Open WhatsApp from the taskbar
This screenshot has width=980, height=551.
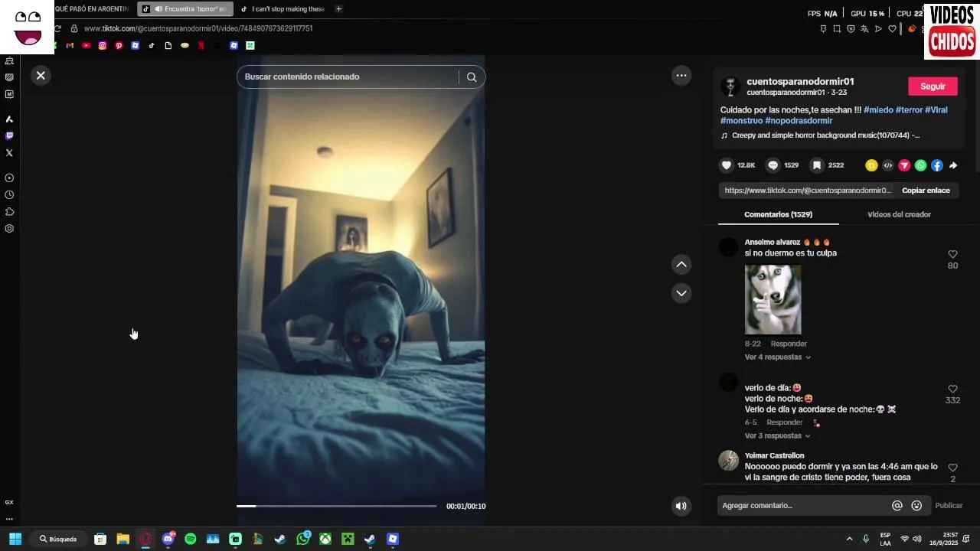pyautogui.click(x=303, y=539)
